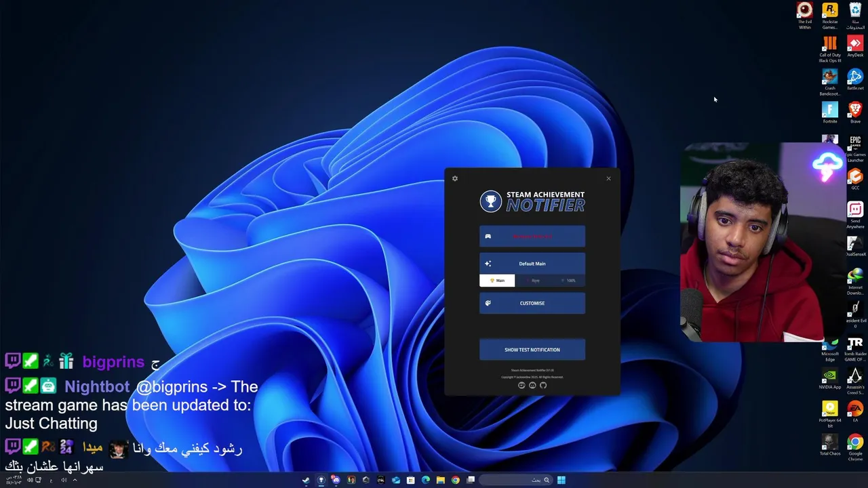Open Send Anywhere desktop shortcut
This screenshot has height=488, width=868.
click(x=855, y=216)
